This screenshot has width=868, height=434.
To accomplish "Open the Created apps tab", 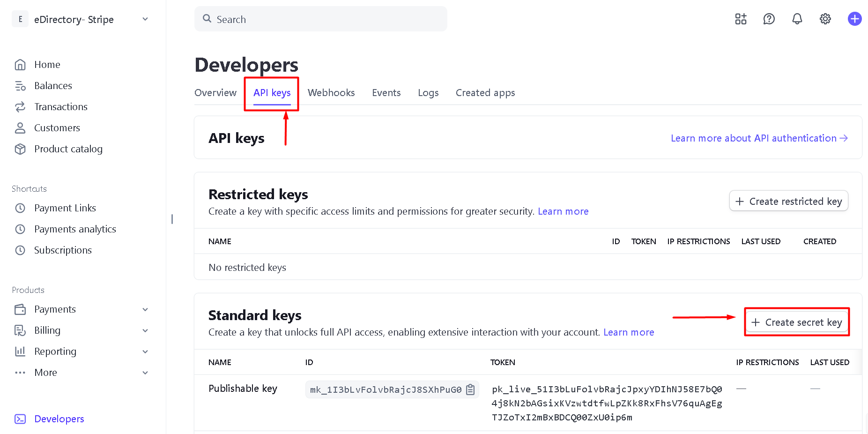I will coord(485,93).
